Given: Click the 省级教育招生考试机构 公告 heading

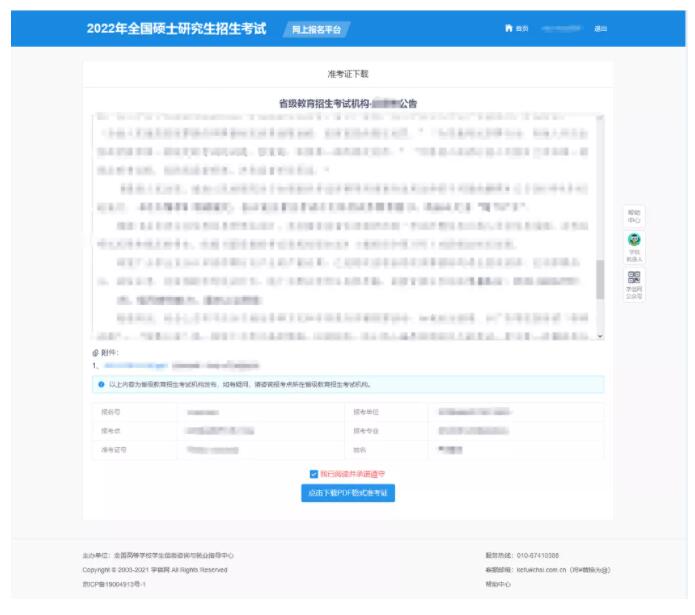Looking at the screenshot, I should [348, 104].
